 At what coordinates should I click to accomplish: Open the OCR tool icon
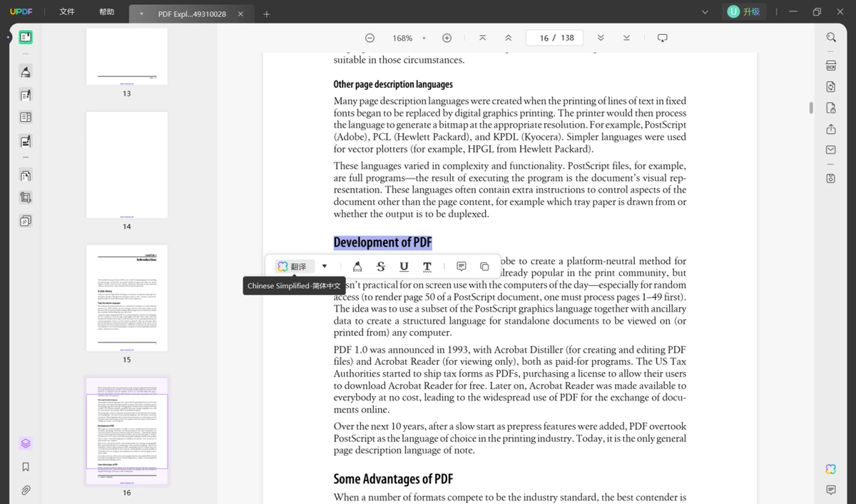point(831,65)
